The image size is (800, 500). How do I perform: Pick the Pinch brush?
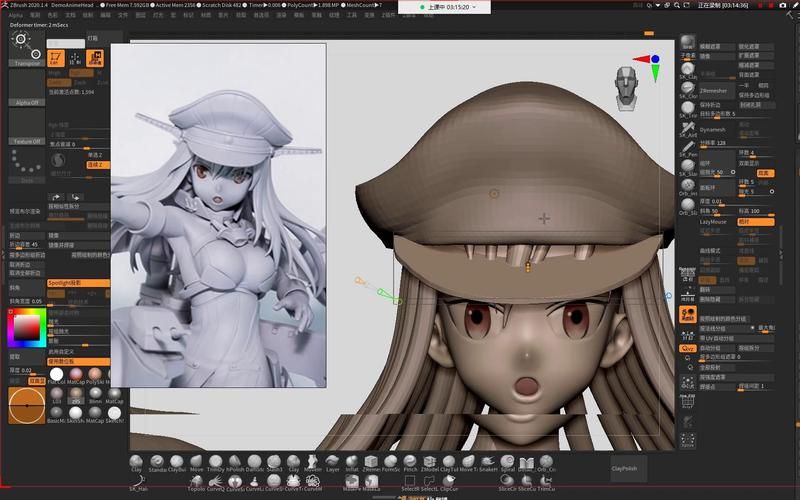410,463
